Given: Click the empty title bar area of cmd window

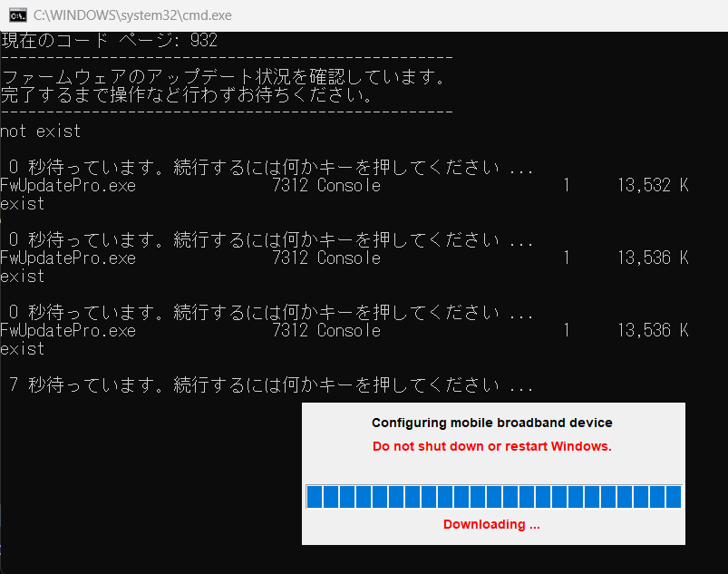Looking at the screenshot, I should click(453, 15).
